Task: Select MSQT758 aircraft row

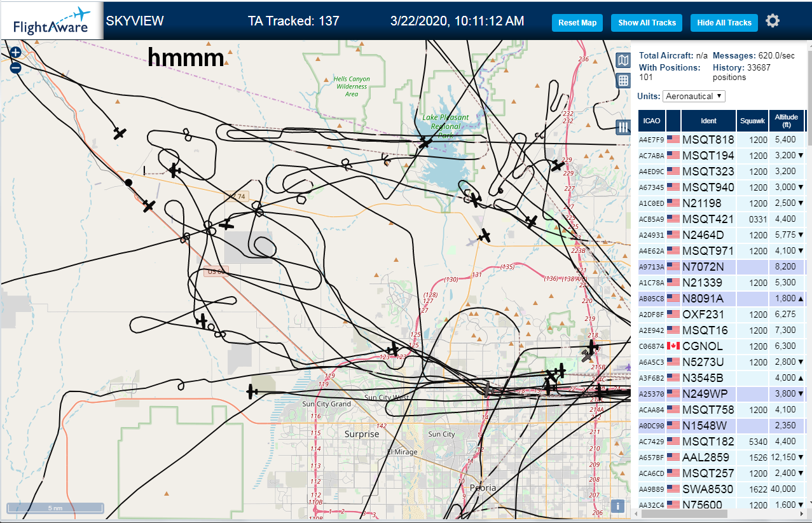Action: click(x=722, y=409)
